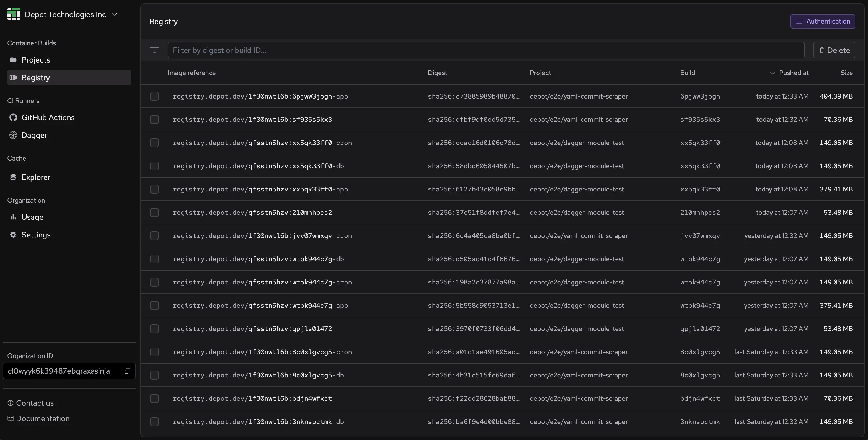Viewport: 868px width, 440px height.
Task: Click the Depot Technologies Inc logo icon
Action: [x=14, y=14]
